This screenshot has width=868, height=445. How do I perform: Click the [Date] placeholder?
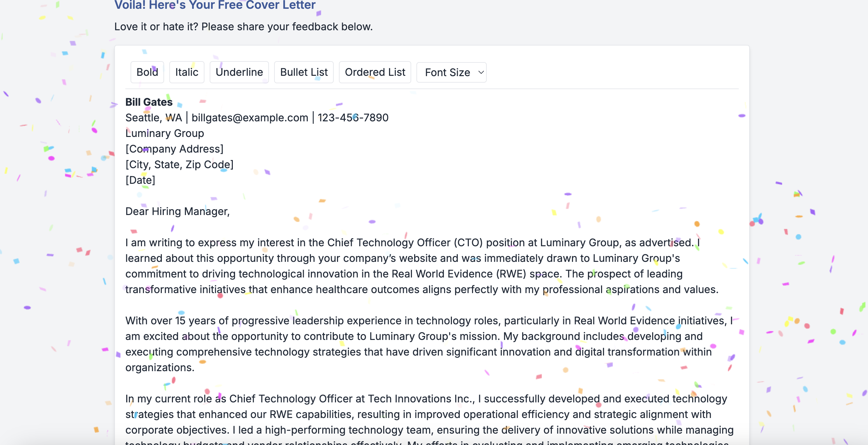(140, 180)
